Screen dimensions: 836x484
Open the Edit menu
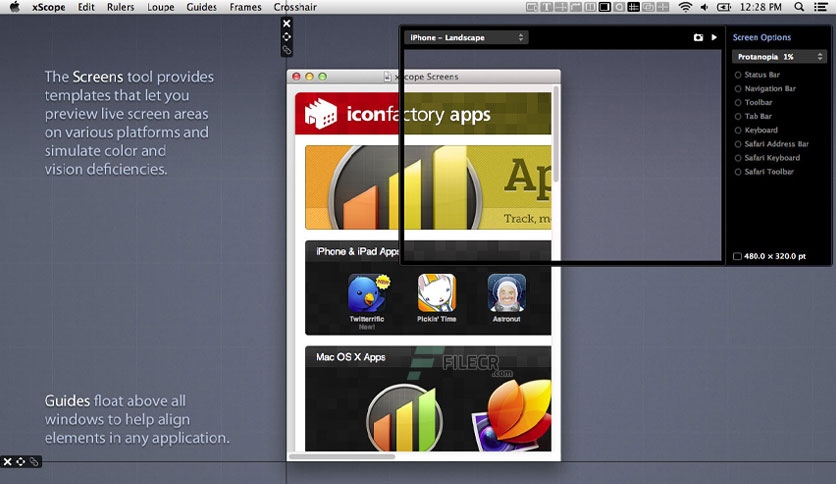(86, 7)
